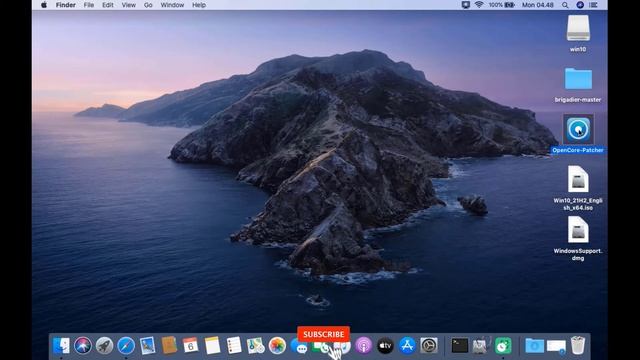
Task: Open Photos flower icon in Dock
Action: pyautogui.click(x=277, y=346)
